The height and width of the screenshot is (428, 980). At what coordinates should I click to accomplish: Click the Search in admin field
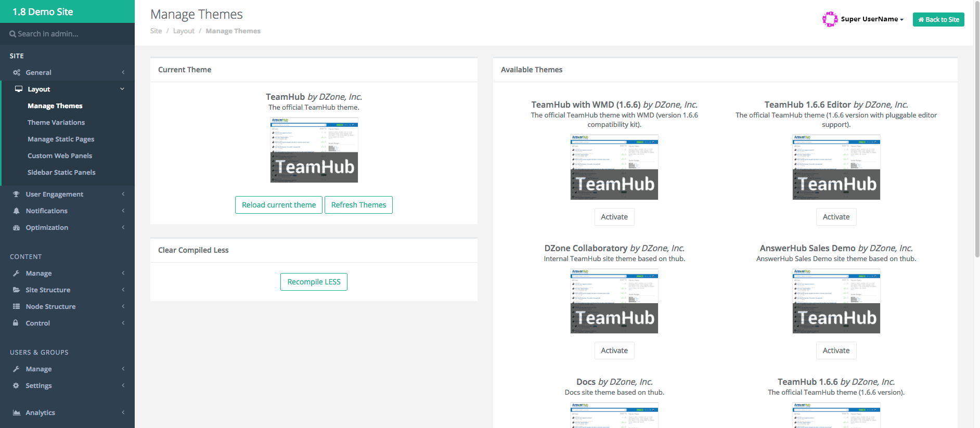click(x=67, y=34)
